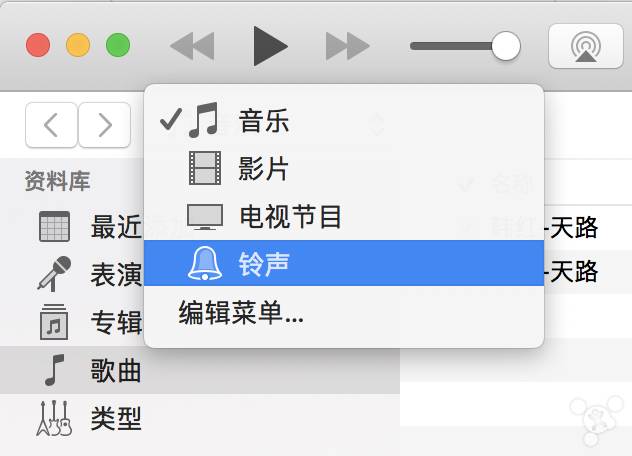632x456 pixels.
Task: Click the monitor icon beside 电视节目
Action: coord(205,217)
